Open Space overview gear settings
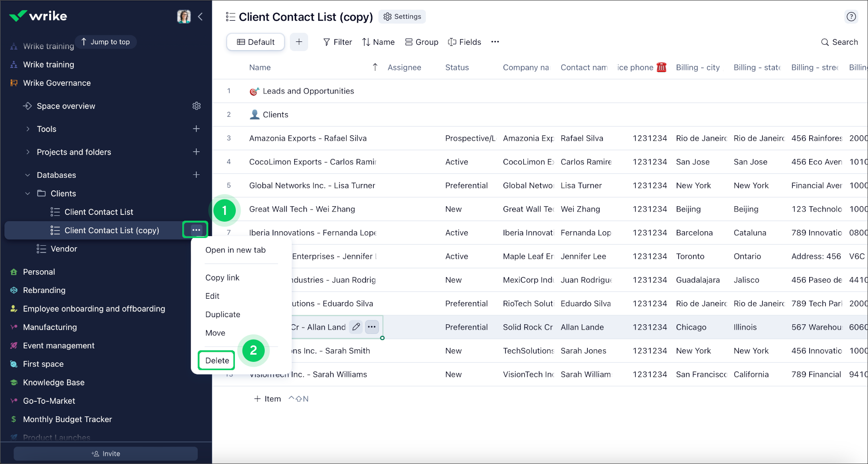This screenshot has width=868, height=464. point(196,106)
